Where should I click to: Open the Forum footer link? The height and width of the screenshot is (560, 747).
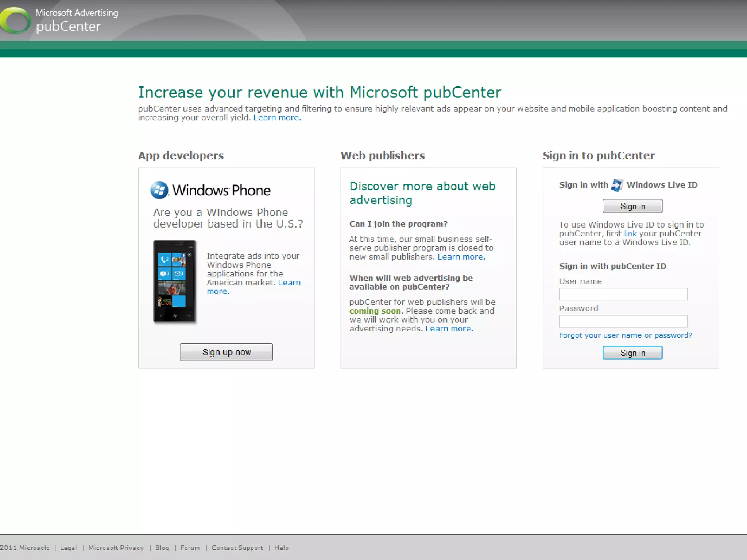[x=190, y=548]
